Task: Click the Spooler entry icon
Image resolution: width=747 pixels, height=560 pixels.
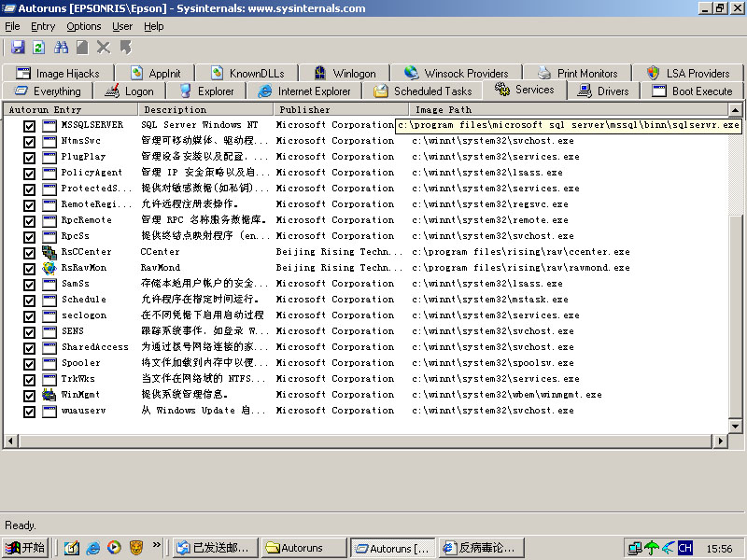Action: [x=49, y=364]
